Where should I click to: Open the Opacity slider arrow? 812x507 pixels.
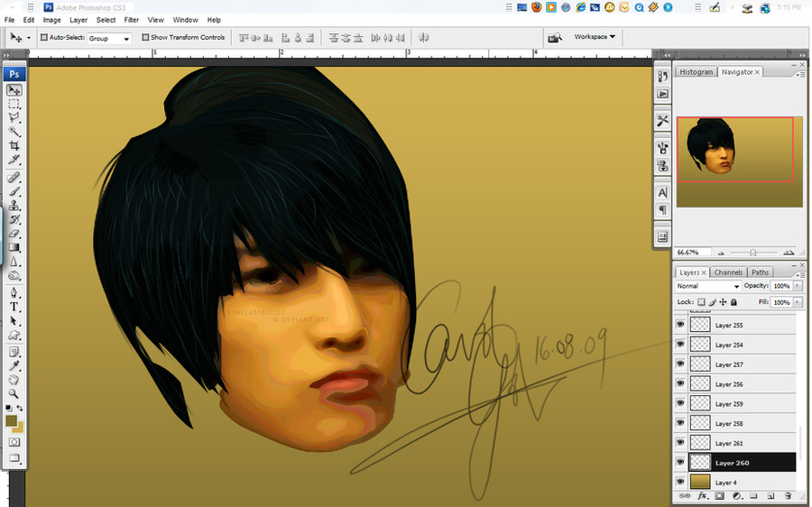click(x=798, y=286)
